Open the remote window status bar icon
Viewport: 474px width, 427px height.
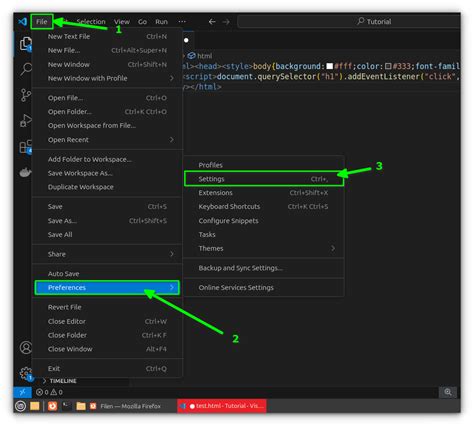tap(22, 392)
